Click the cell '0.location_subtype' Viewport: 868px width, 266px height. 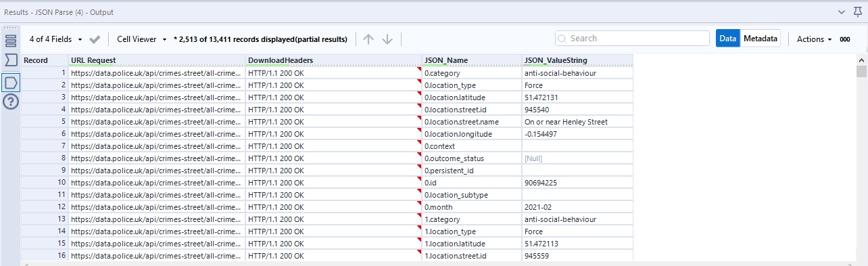472,194
